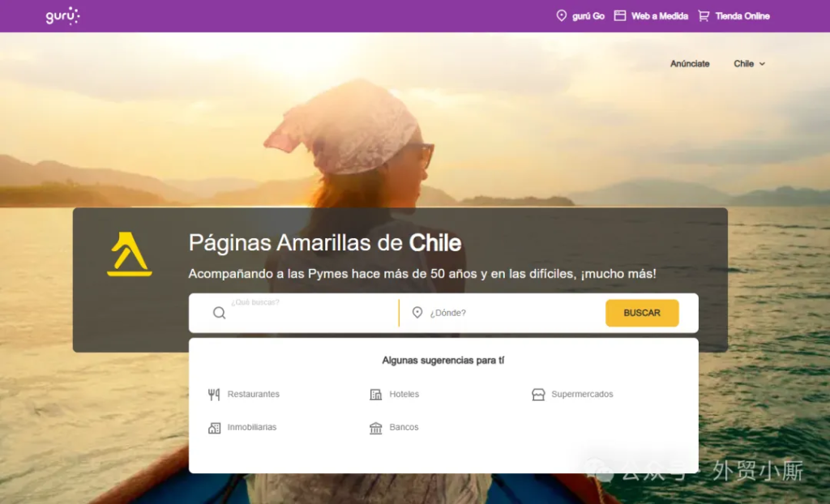Click the Restaurantes fork and knife icon
Viewport: 830px width, 504px height.
coord(214,395)
